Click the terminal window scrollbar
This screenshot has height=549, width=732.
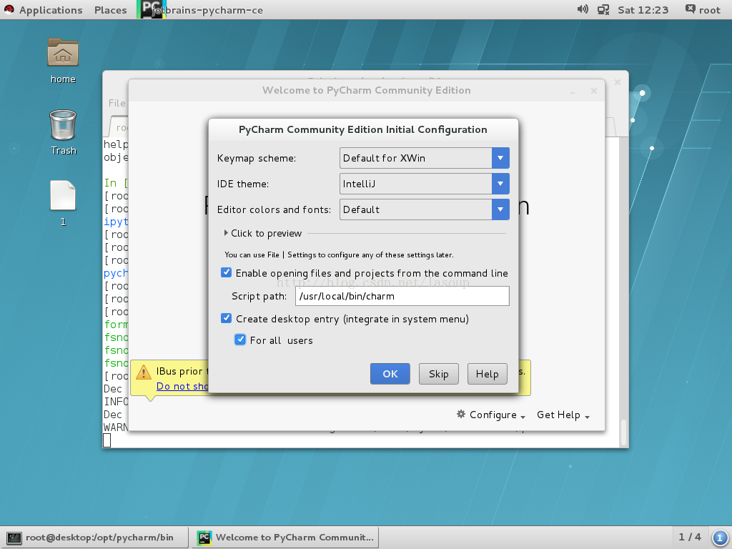click(623, 434)
